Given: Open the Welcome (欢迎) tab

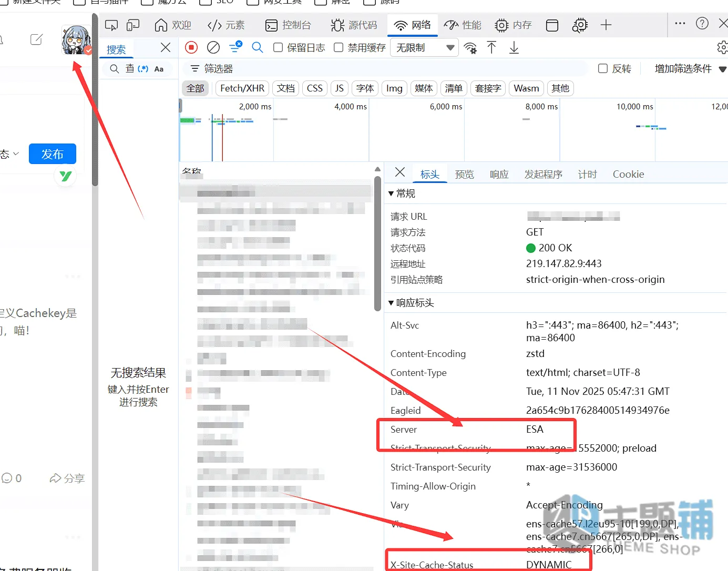Looking at the screenshot, I should (x=173, y=25).
